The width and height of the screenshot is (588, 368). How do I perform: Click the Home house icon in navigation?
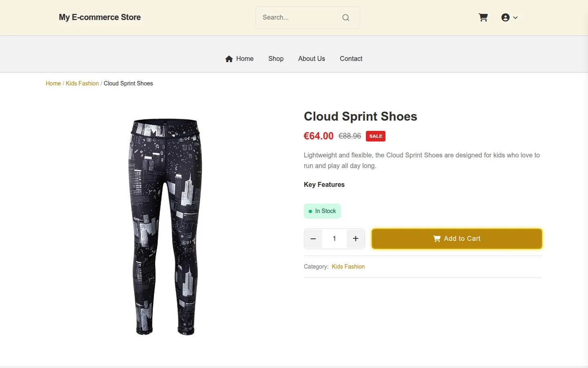click(229, 59)
